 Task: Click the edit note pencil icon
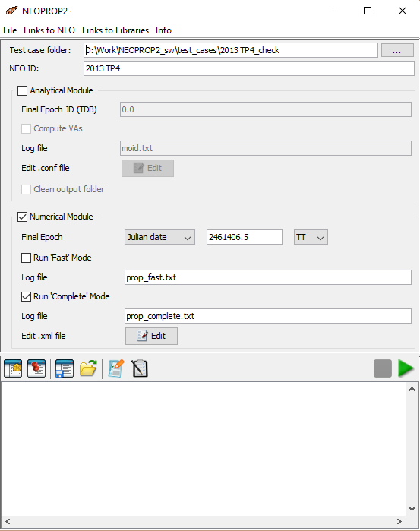tap(116, 368)
